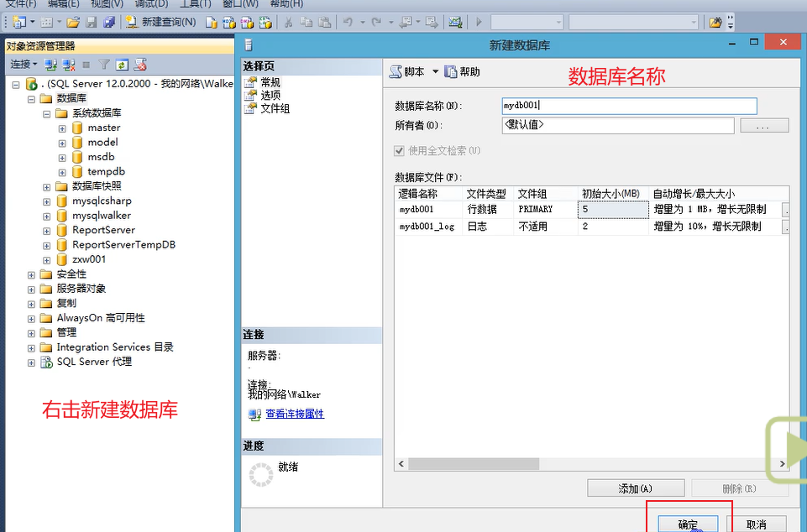Click the Disconnect server icon
The width and height of the screenshot is (807, 532).
(69, 65)
